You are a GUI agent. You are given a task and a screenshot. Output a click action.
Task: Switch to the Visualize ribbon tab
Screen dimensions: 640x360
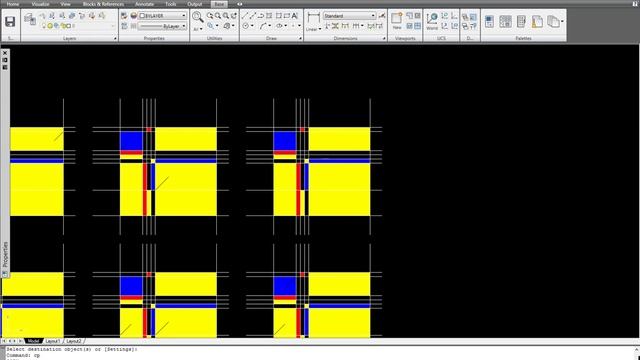(40, 4)
